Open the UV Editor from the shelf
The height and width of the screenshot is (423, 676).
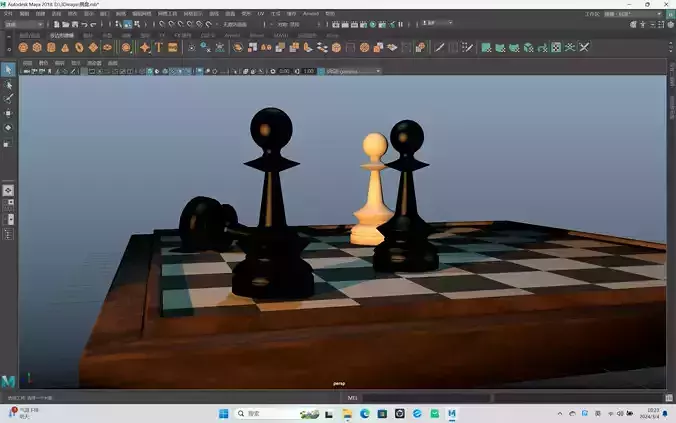pyautogui.click(x=556, y=47)
